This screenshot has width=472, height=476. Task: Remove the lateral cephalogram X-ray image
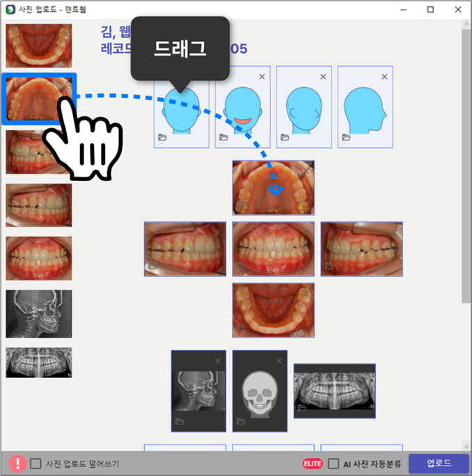217,360
